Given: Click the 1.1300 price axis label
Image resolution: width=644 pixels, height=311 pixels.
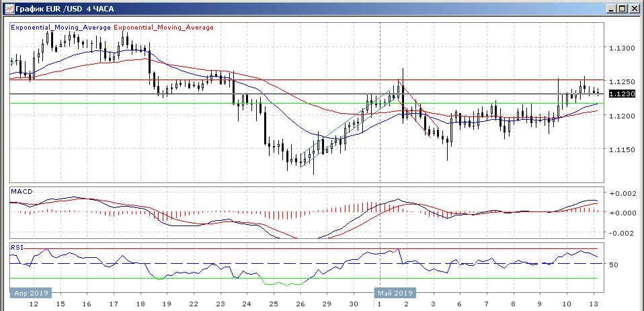Looking at the screenshot, I should (x=622, y=48).
